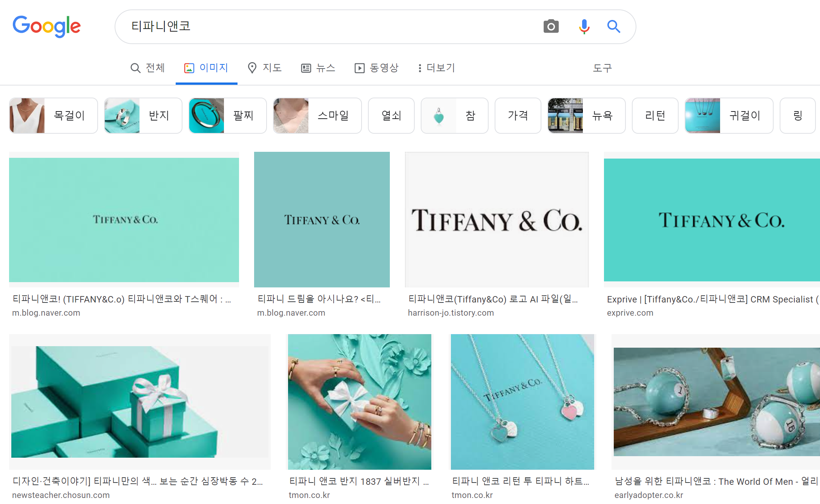This screenshot has height=504, width=820.
Task: Click the camera search-by-image icon
Action: (x=551, y=26)
